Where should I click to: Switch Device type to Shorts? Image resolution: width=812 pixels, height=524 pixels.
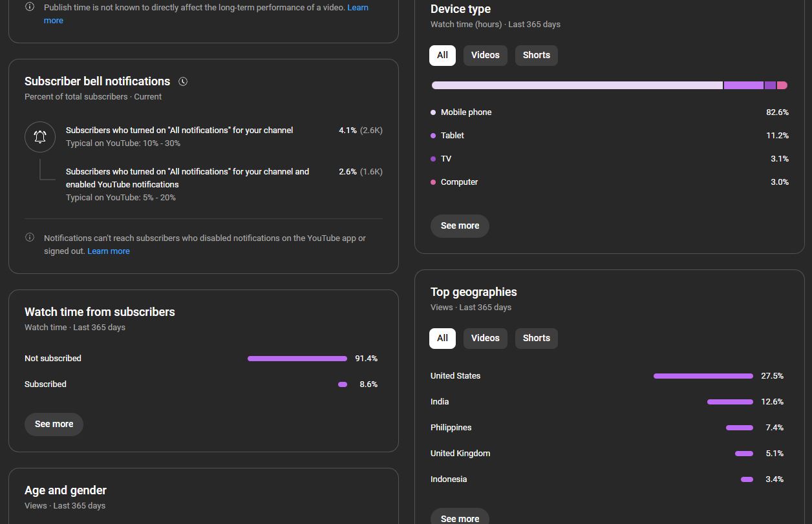(537, 55)
